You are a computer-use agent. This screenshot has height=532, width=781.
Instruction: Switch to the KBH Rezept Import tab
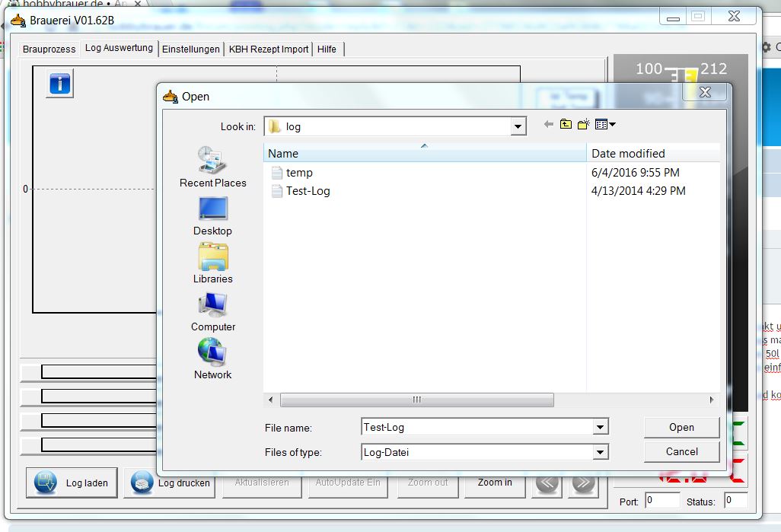click(269, 49)
